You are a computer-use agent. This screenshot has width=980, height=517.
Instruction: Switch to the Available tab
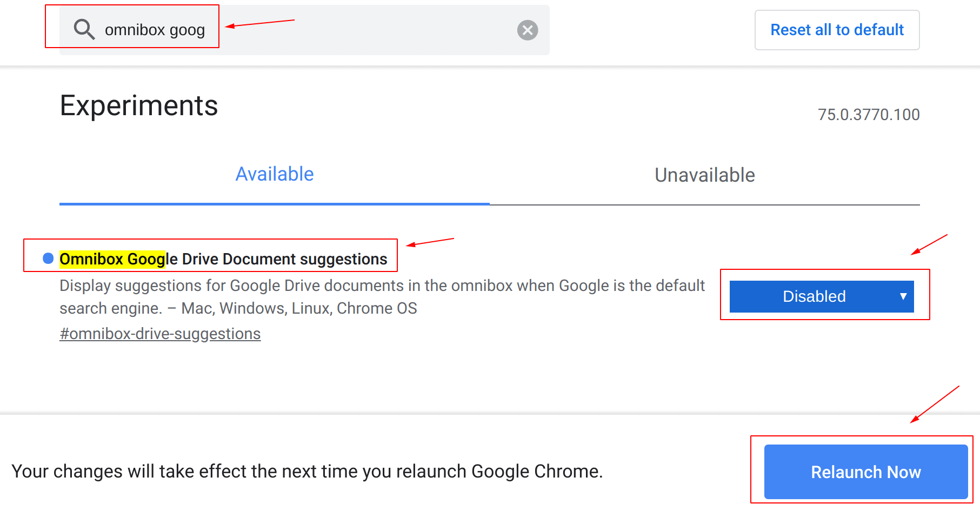(275, 174)
